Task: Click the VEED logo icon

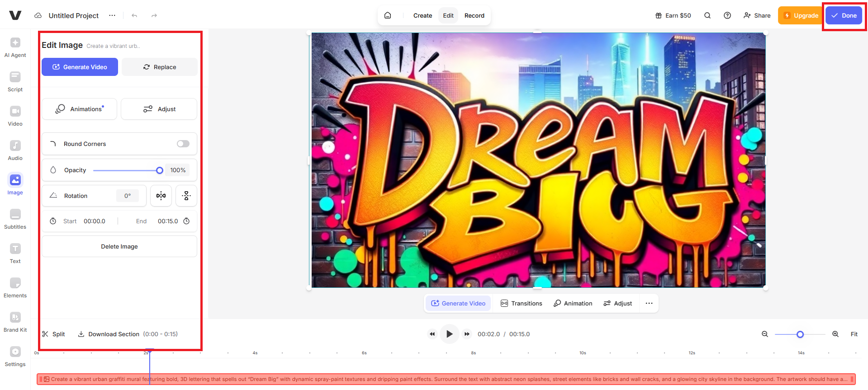Action: [x=15, y=15]
